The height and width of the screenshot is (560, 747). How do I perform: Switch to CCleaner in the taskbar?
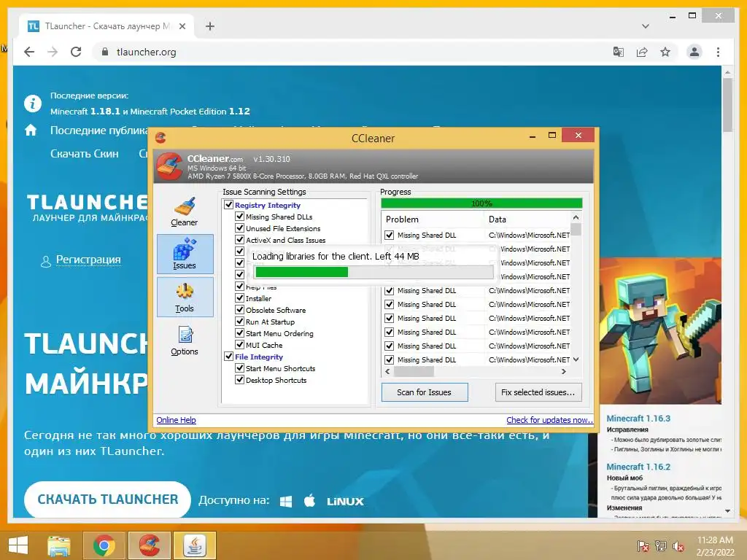click(x=149, y=545)
